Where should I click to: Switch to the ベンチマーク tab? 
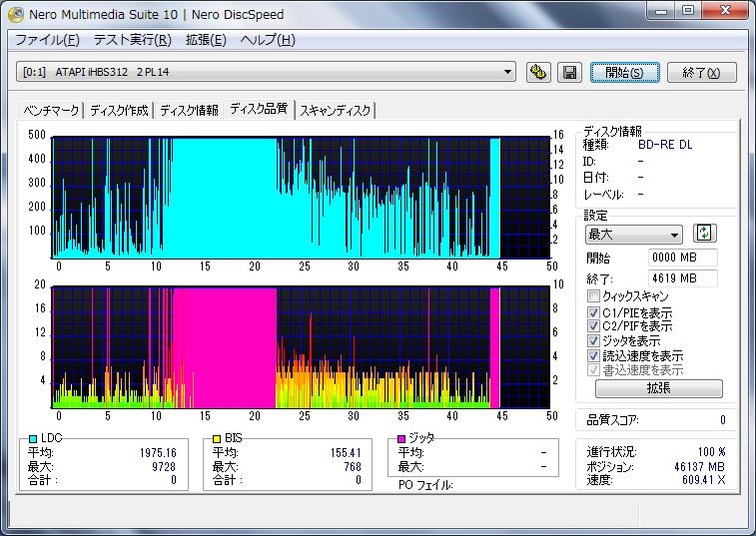[51, 111]
